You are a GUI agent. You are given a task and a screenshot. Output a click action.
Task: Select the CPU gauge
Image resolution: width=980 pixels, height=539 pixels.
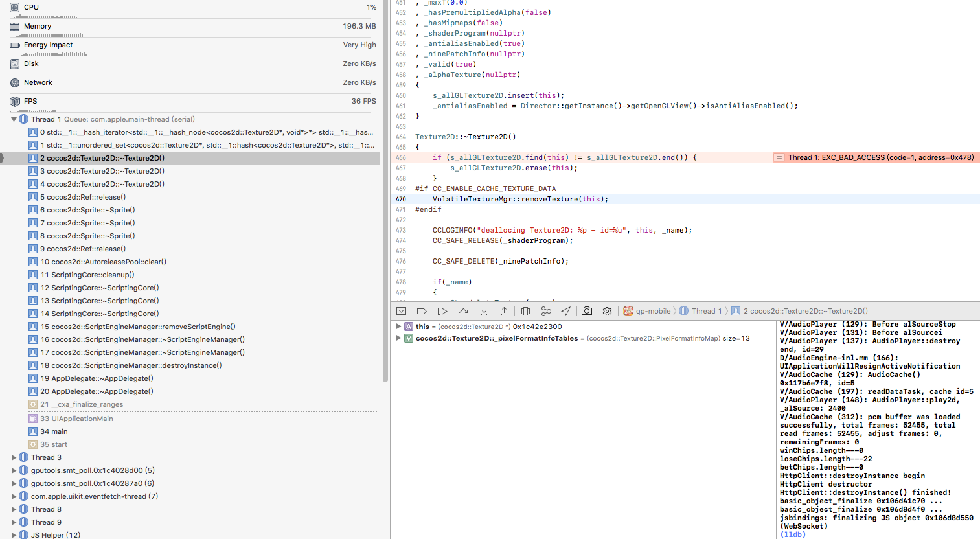193,8
